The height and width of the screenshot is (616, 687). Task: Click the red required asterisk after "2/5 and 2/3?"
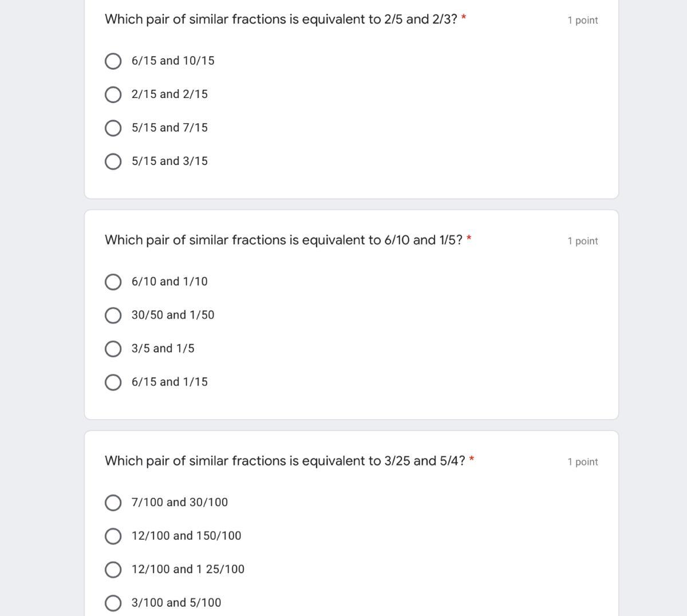pos(464,18)
